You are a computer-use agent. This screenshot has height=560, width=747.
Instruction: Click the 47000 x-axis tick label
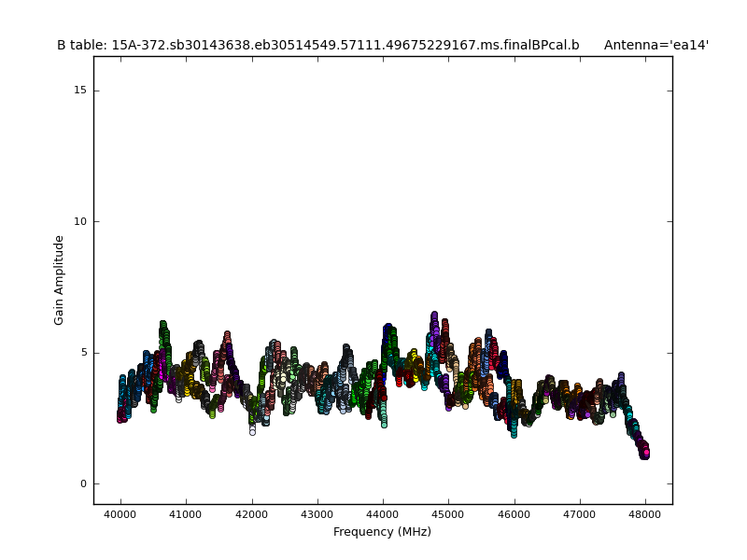579,514
